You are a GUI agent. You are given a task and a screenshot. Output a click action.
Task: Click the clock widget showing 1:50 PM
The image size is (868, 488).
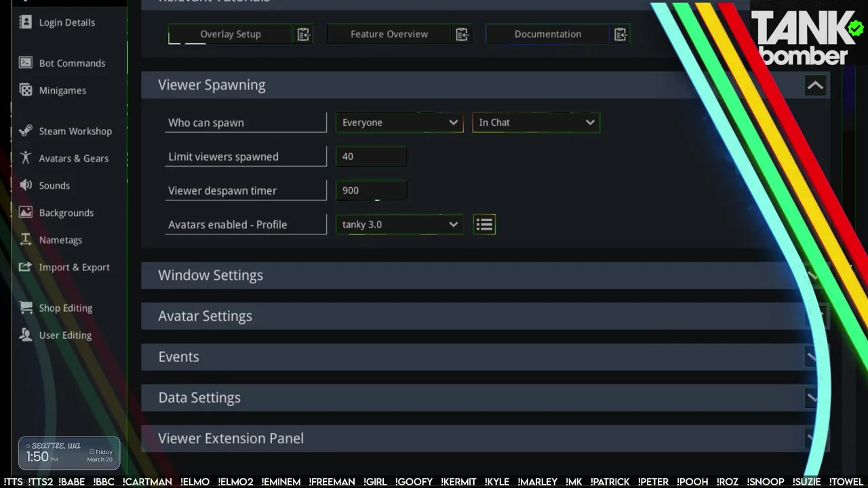(69, 453)
